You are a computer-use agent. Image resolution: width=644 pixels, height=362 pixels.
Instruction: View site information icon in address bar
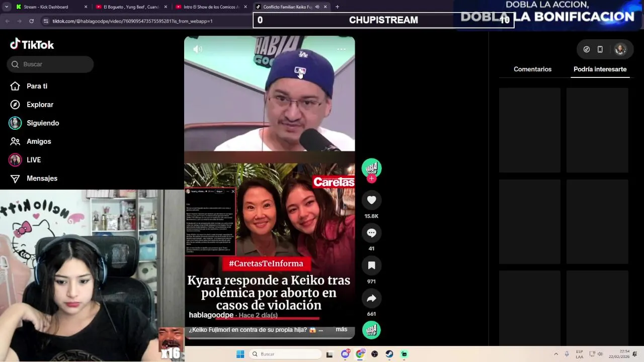point(46,21)
